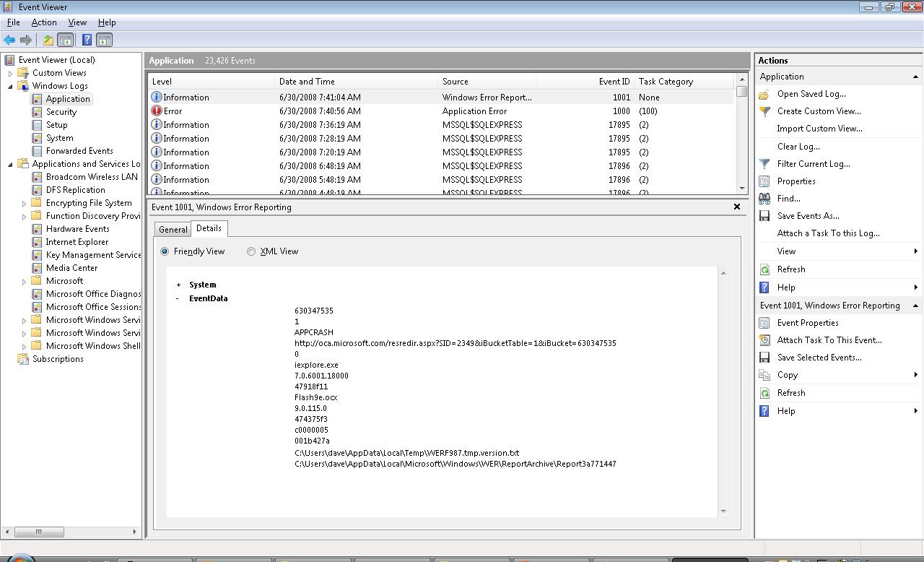
Task: Click the Help icon in the Event 1001 actions section
Action: tap(764, 411)
